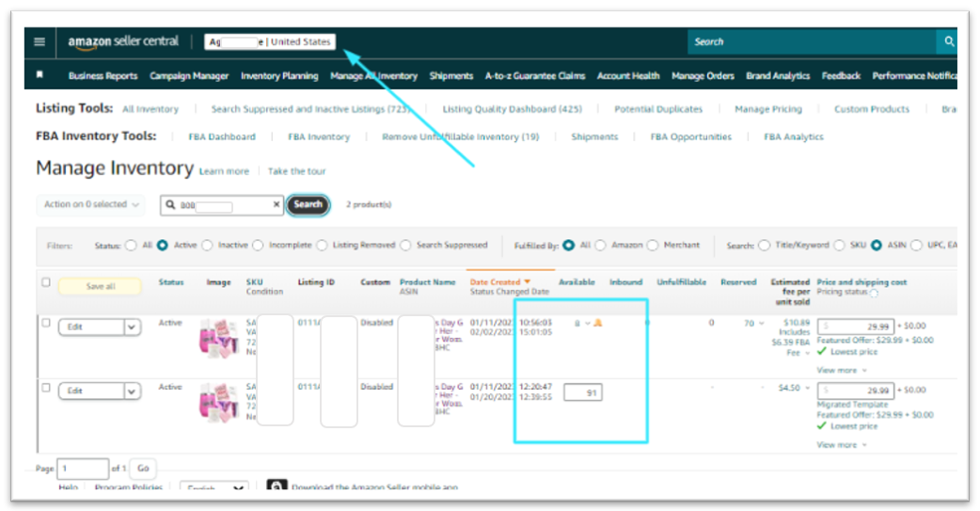The height and width of the screenshot is (511, 980).
Task: Select the Listing Removed filter
Action: pos(322,246)
